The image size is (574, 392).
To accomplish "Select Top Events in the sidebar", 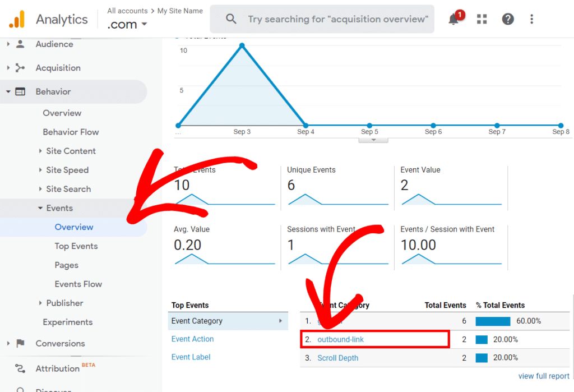I will (76, 246).
